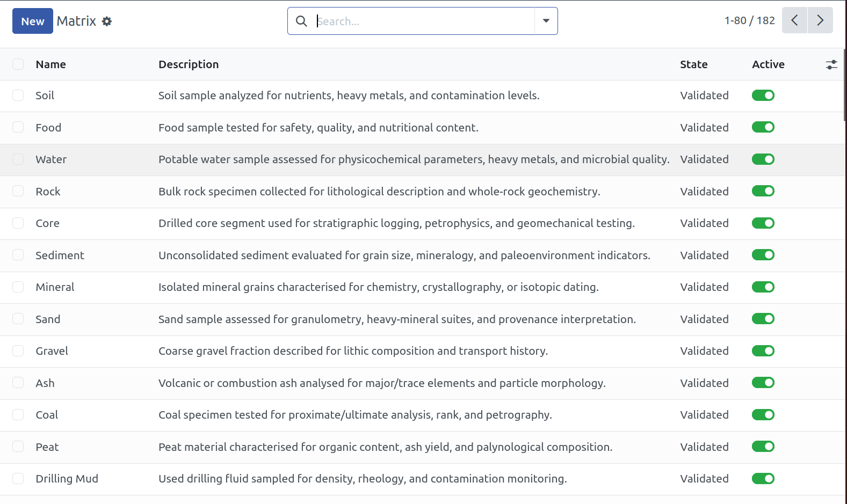Viewport: 847px width, 504px height.
Task: Select the Gravel row checkbox
Action: (18, 351)
